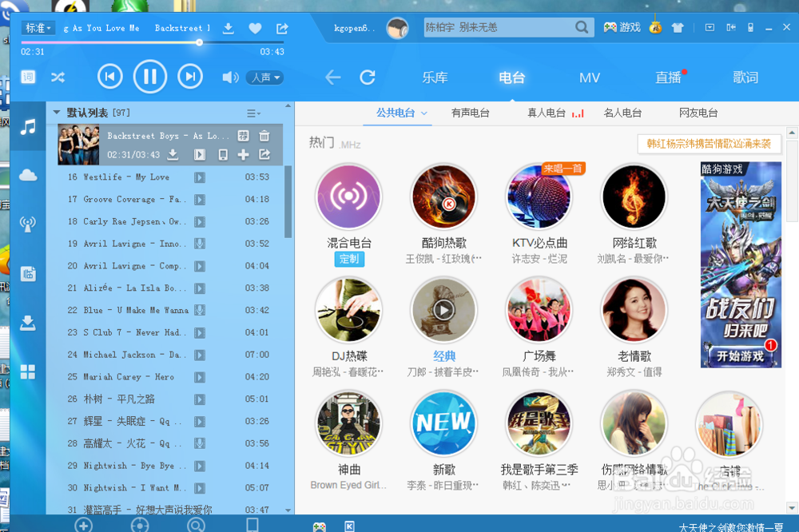Click add-song plus icon in bottom bar
This screenshot has width=799, height=532.
click(84, 525)
